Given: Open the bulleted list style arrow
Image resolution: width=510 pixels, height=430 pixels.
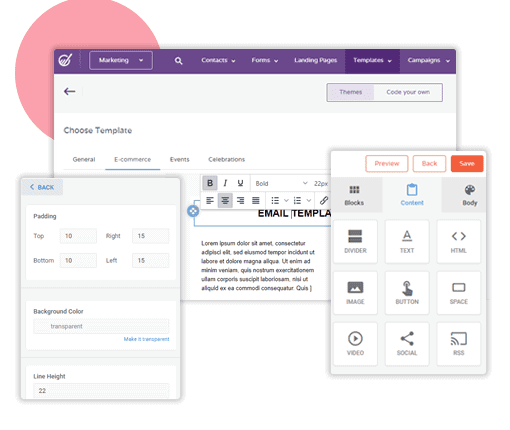Looking at the screenshot, I should (x=286, y=200).
